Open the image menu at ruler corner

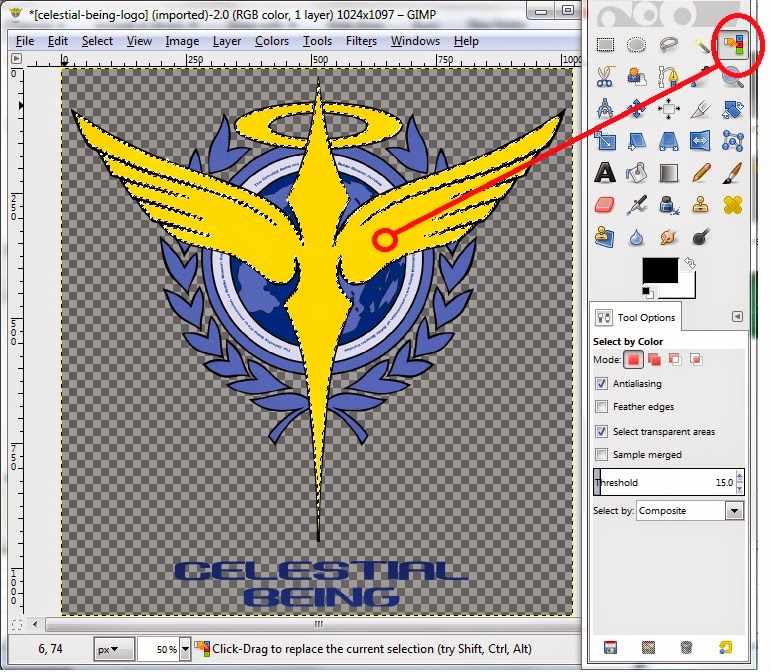pos(16,59)
